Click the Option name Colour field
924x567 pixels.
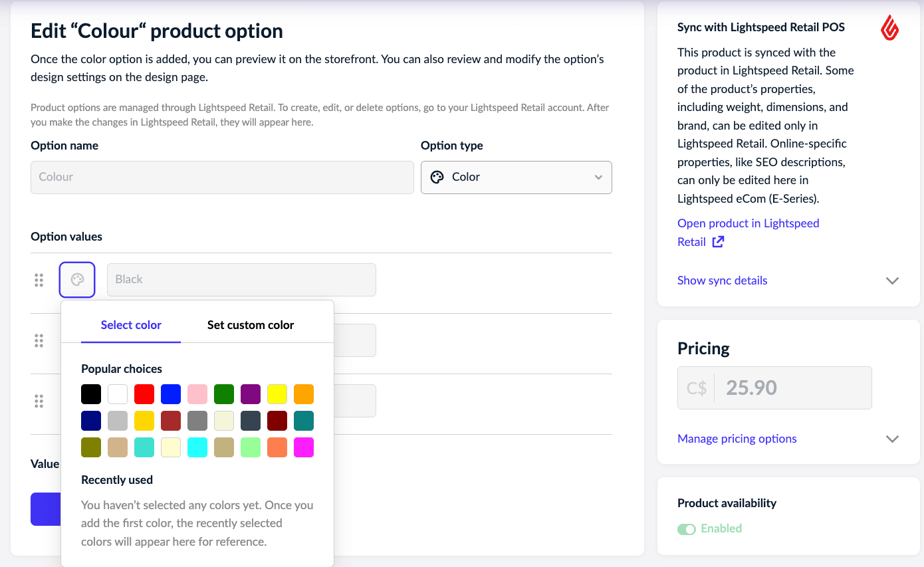222,177
